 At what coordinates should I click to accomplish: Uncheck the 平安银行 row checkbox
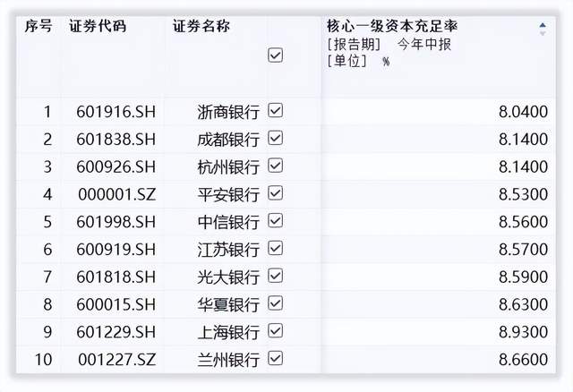275,193
